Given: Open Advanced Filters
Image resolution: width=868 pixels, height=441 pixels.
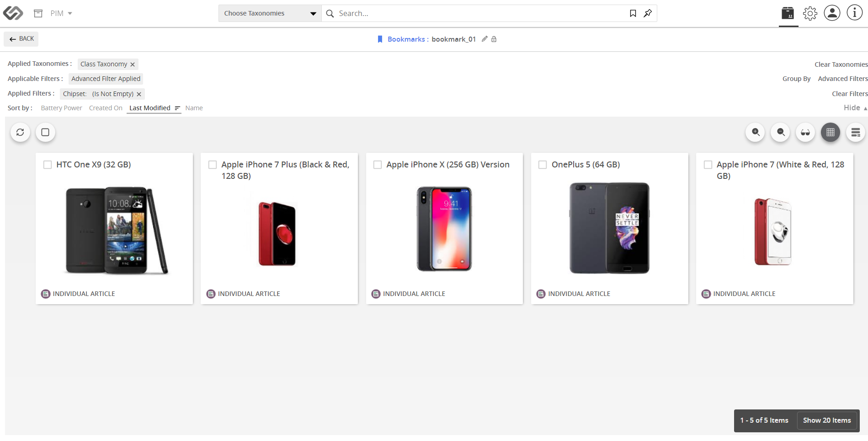Looking at the screenshot, I should point(842,79).
